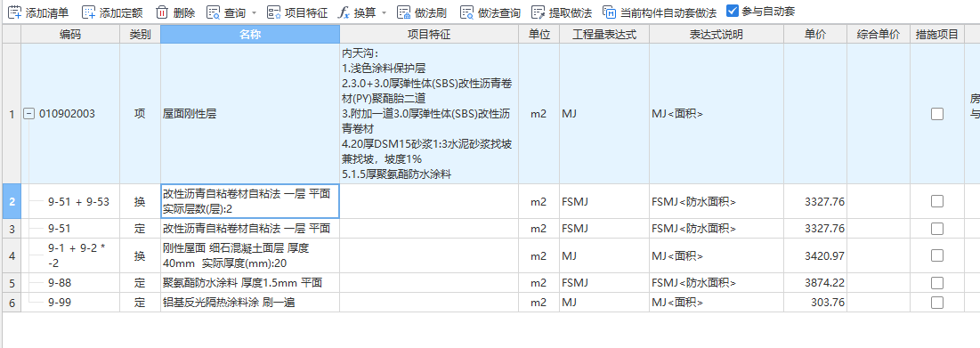980x348 pixels.
Task: Click 换 category cell of row 9-1 + 9-2
Action: pyautogui.click(x=140, y=255)
